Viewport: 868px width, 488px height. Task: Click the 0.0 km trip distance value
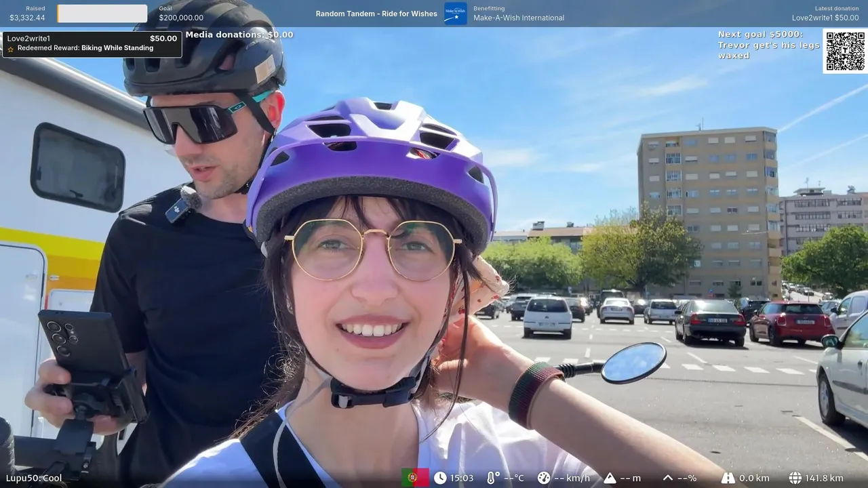754,478
